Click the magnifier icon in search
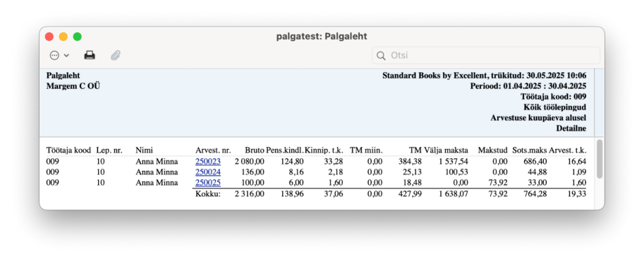644x262 pixels. [x=381, y=56]
